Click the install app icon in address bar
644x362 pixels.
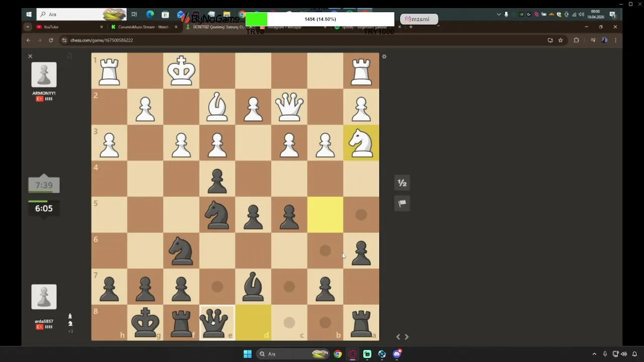pos(550,40)
